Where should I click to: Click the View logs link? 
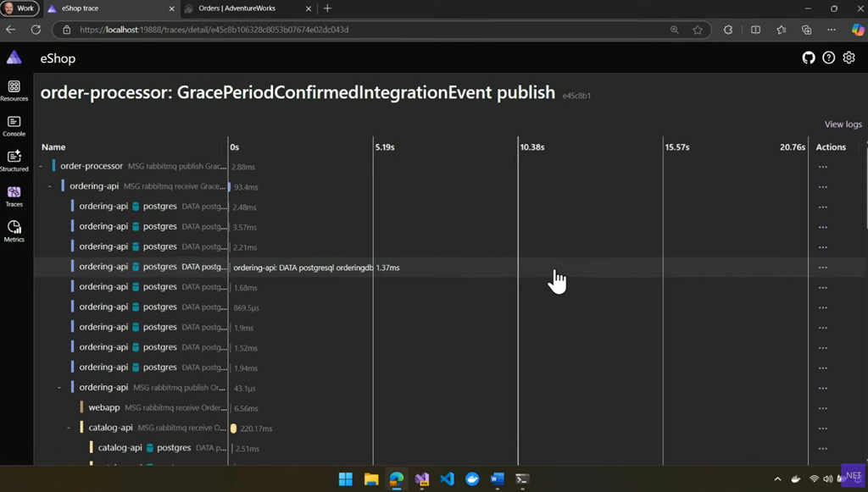pos(843,124)
